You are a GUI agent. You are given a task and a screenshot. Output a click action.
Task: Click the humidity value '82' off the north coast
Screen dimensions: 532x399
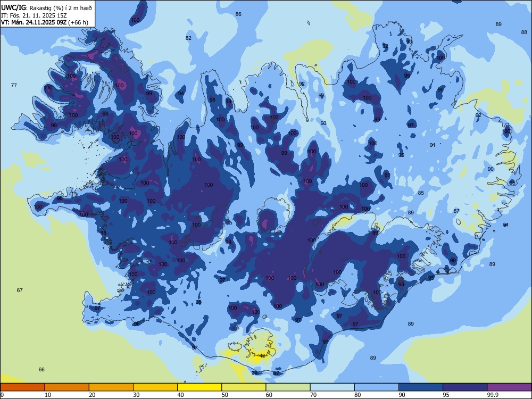[188, 38]
